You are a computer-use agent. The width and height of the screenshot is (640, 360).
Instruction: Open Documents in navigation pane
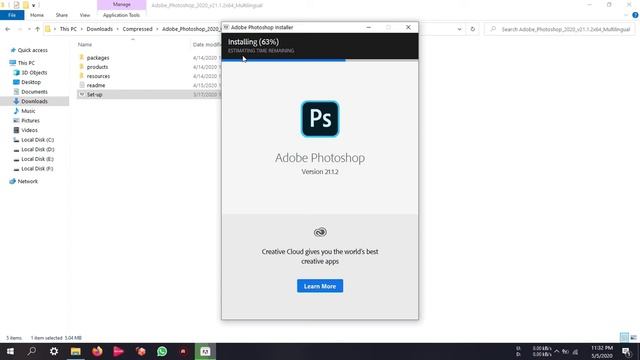pyautogui.click(x=34, y=92)
